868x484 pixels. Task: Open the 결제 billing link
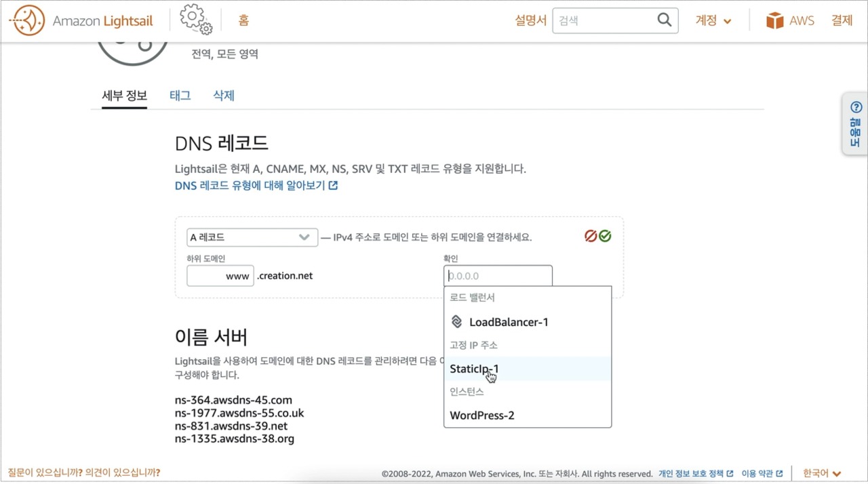click(842, 20)
